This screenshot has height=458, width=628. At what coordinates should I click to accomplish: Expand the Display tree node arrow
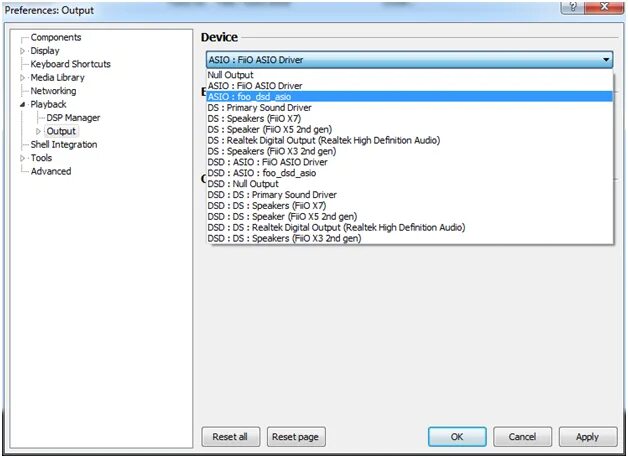(x=22, y=51)
